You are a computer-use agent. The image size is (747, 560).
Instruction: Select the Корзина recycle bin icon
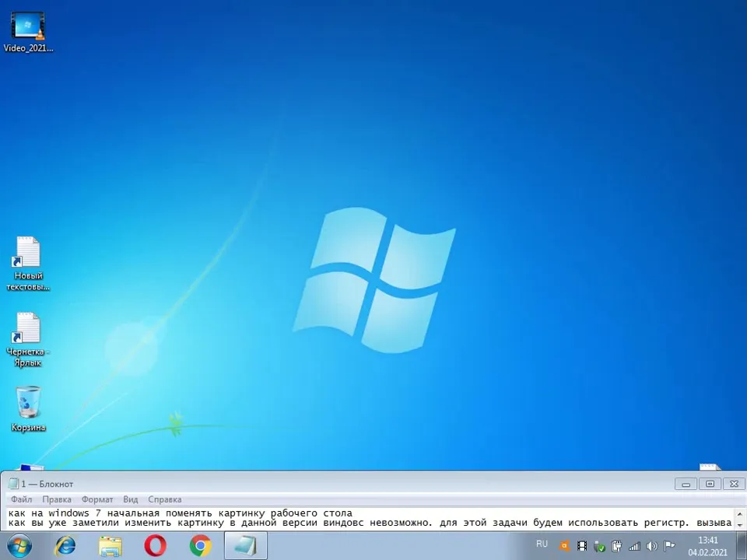coord(28,408)
